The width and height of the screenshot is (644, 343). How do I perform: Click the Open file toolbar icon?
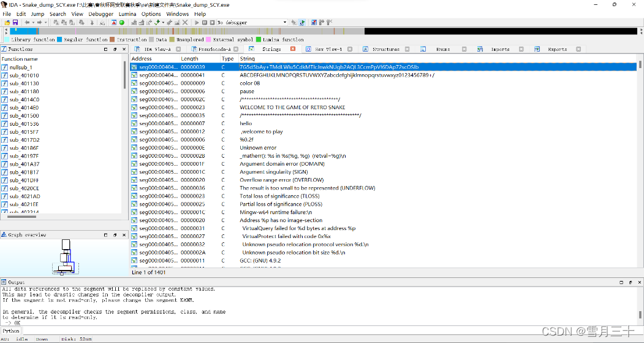[x=7, y=22]
